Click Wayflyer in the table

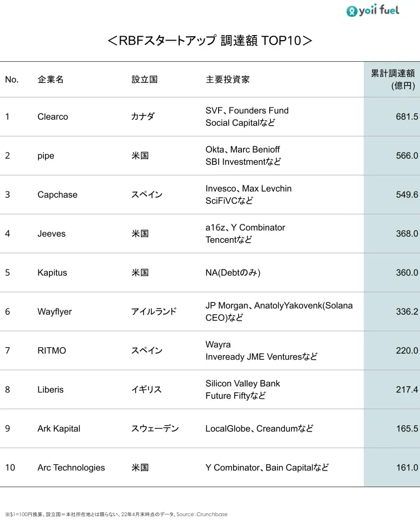pos(55,312)
